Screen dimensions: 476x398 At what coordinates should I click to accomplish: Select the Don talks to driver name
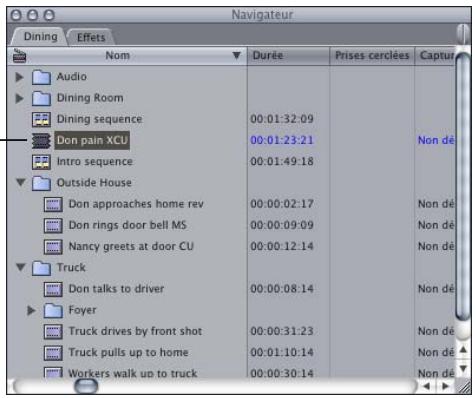tap(116, 289)
